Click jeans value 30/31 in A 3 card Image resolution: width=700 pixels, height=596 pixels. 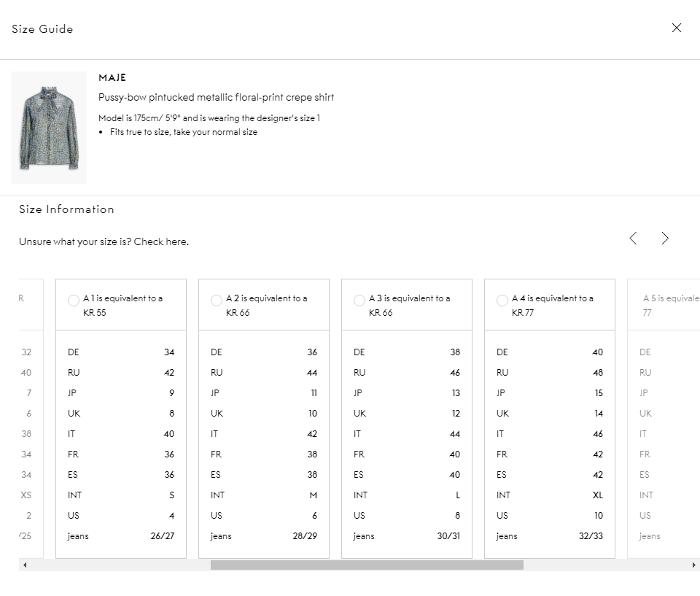click(448, 536)
